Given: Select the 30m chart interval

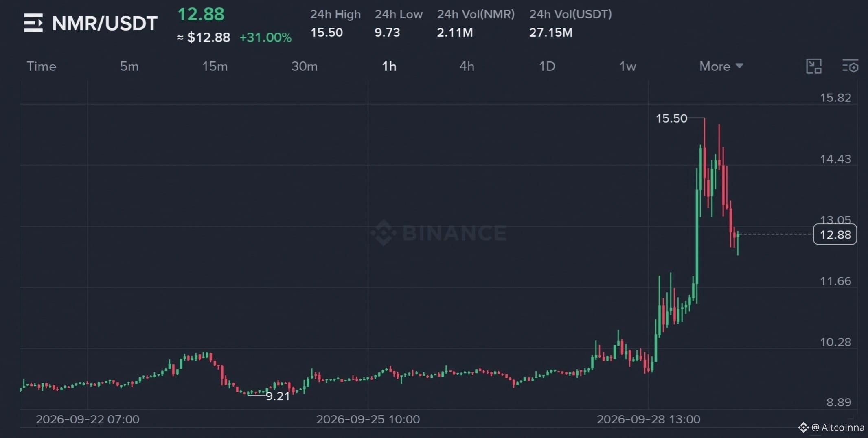Looking at the screenshot, I should pos(304,66).
